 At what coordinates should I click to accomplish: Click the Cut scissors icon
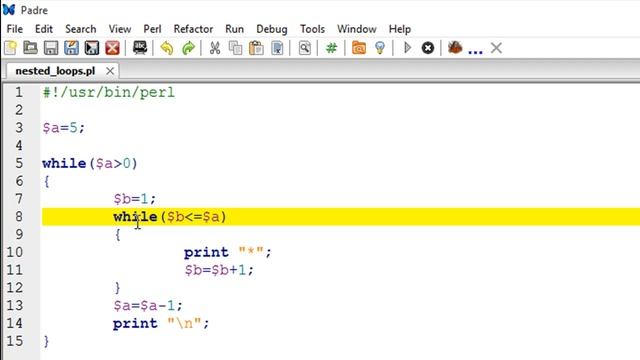[215, 48]
